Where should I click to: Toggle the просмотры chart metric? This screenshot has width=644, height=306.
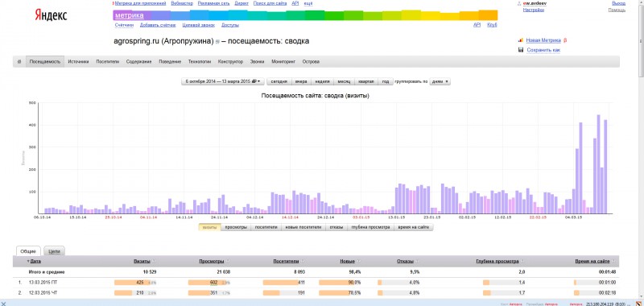pyautogui.click(x=236, y=227)
